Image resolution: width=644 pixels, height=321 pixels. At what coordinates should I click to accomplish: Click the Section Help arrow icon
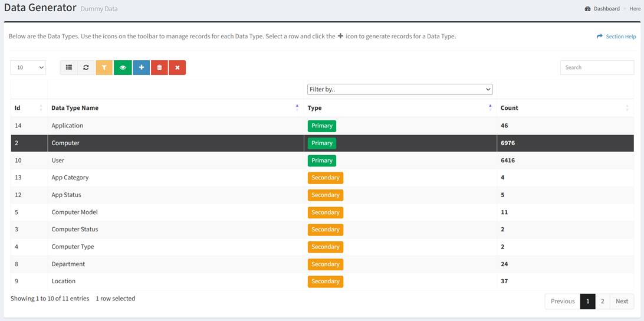coord(600,37)
